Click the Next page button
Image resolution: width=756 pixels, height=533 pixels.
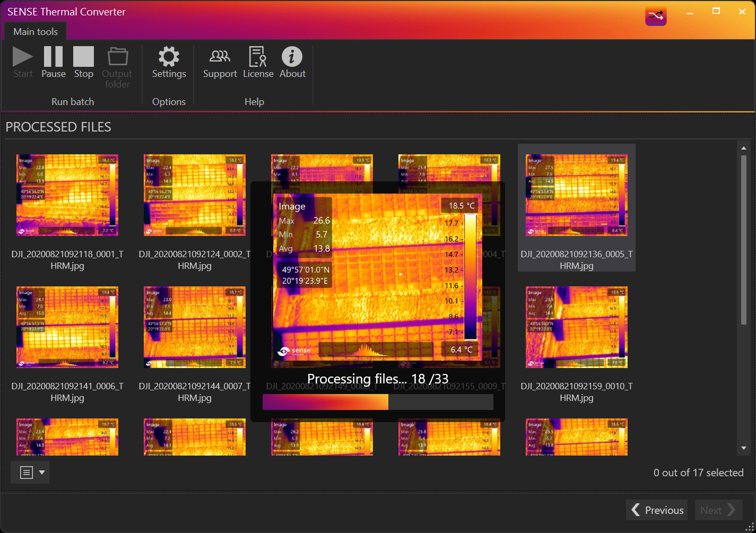[718, 510]
